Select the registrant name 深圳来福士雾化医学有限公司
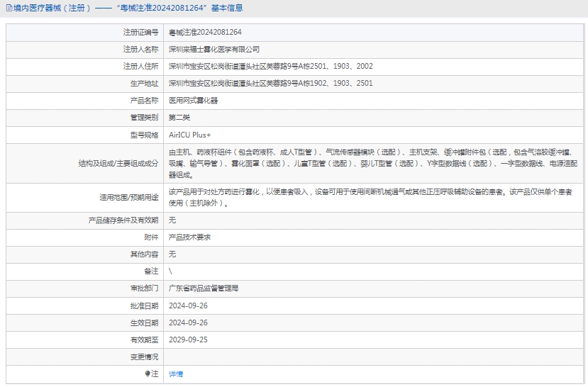 click(x=214, y=50)
